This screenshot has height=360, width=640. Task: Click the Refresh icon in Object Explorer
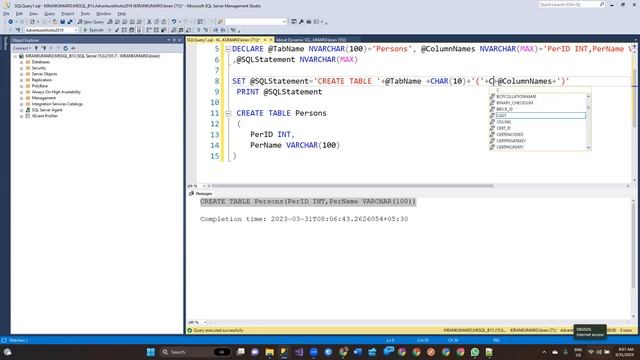coord(65,48)
